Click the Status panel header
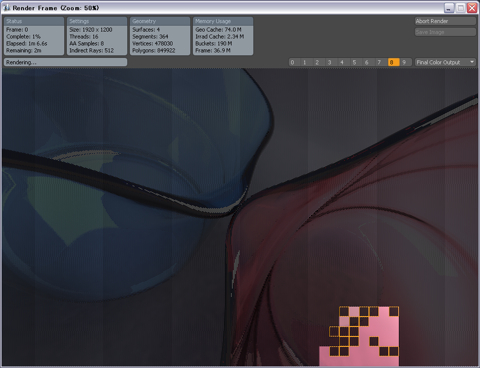480x368 pixels. point(34,21)
